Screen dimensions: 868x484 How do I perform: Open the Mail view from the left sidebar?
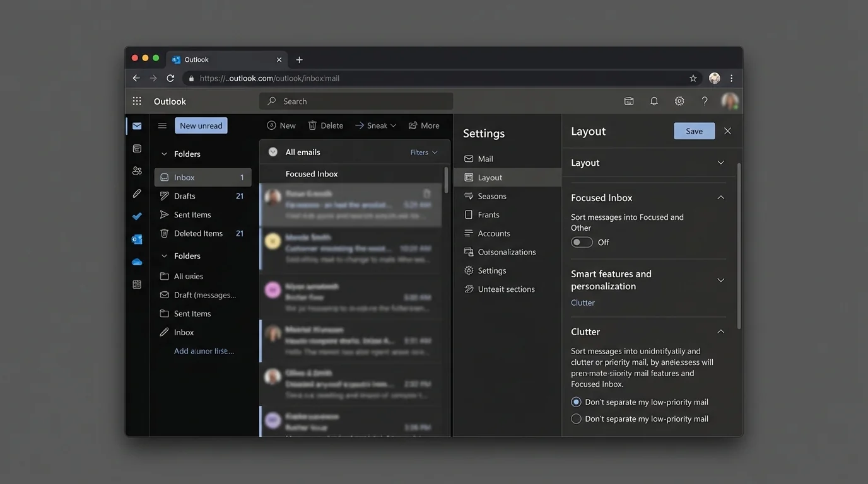click(x=137, y=125)
